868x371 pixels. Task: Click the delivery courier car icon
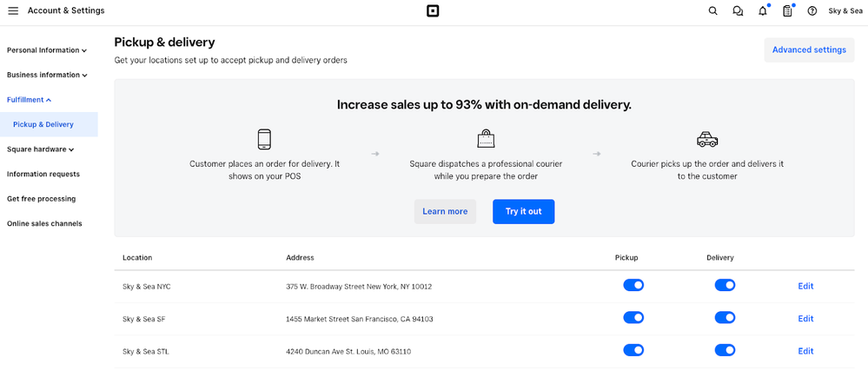point(707,139)
